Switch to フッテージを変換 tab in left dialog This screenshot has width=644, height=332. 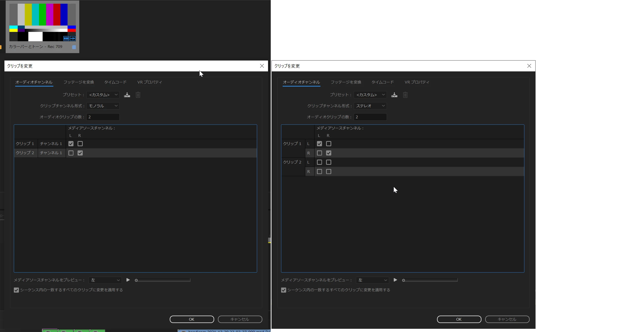[x=79, y=82]
